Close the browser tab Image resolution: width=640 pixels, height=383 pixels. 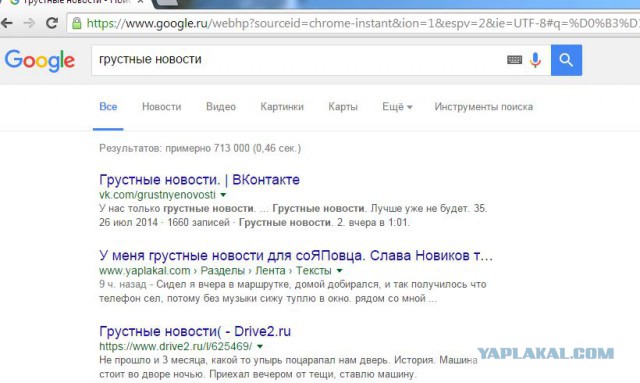140,2
